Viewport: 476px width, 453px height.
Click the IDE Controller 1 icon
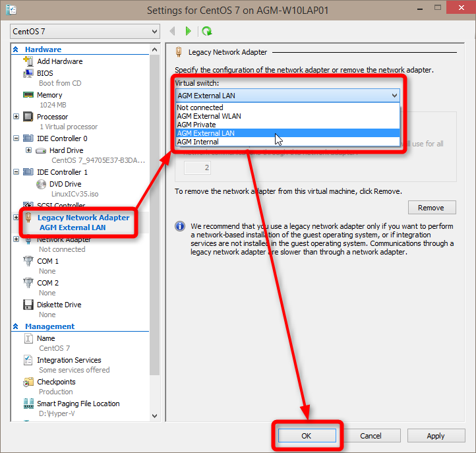tap(28, 172)
